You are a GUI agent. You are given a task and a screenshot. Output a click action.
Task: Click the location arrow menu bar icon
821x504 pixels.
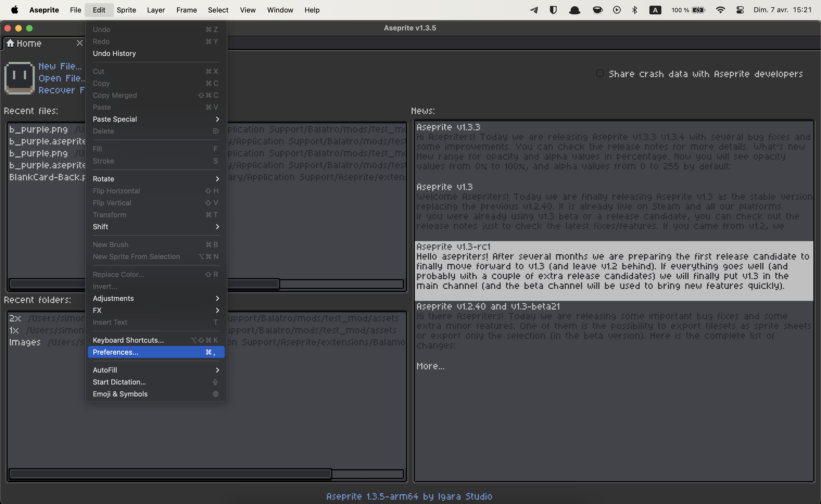tap(534, 10)
